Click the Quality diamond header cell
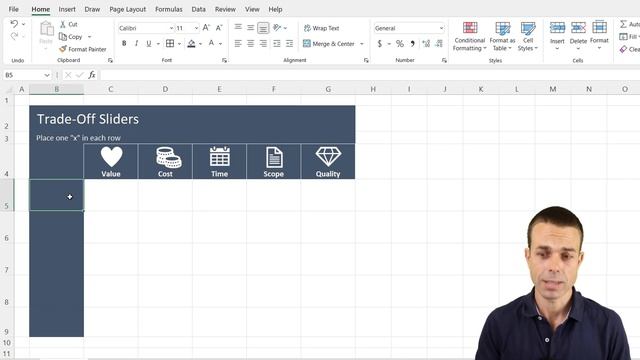This screenshot has height=360, width=640. (x=328, y=161)
